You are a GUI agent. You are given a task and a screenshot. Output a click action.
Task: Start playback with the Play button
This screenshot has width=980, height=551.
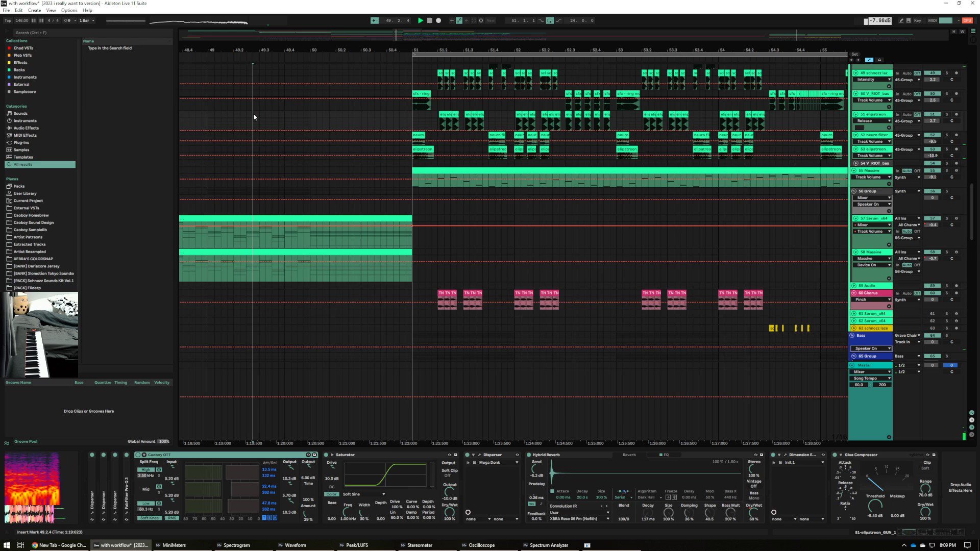pos(420,20)
